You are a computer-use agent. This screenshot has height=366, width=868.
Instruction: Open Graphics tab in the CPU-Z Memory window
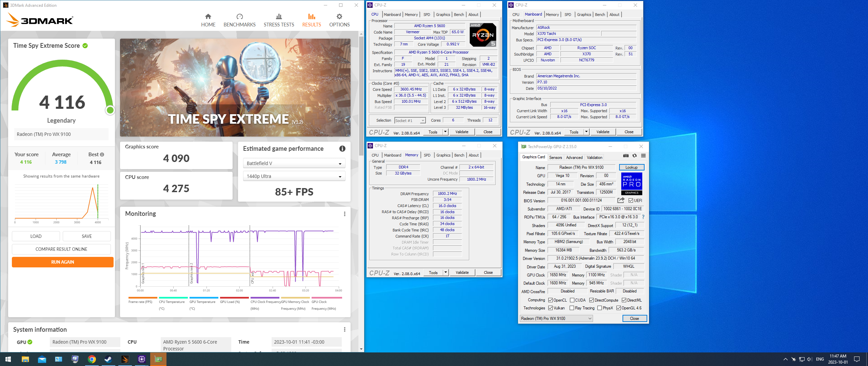click(443, 155)
